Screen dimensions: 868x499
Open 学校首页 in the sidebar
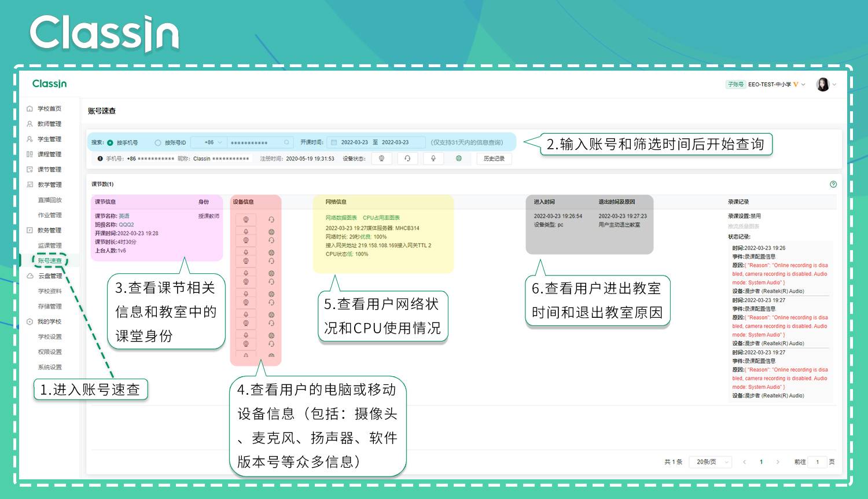click(49, 109)
